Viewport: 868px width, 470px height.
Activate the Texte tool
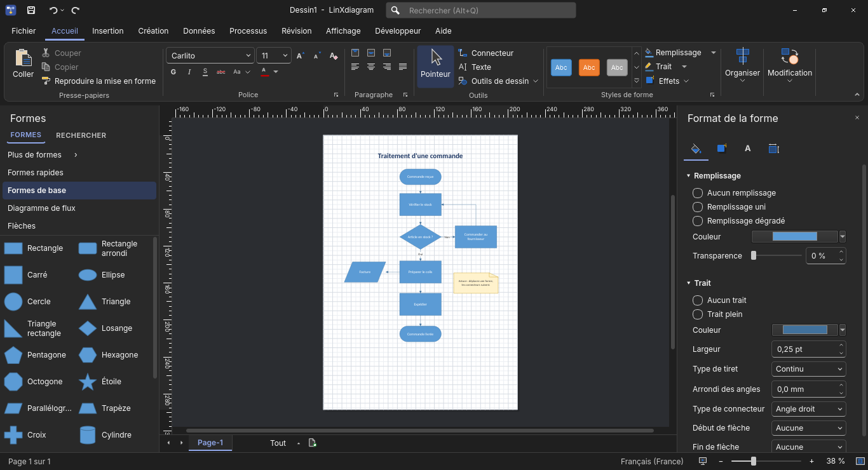475,67
